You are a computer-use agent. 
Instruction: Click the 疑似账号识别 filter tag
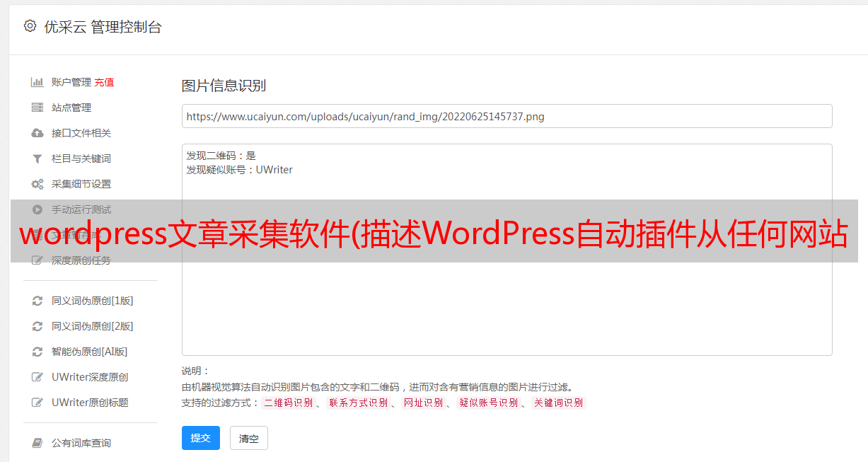click(489, 403)
